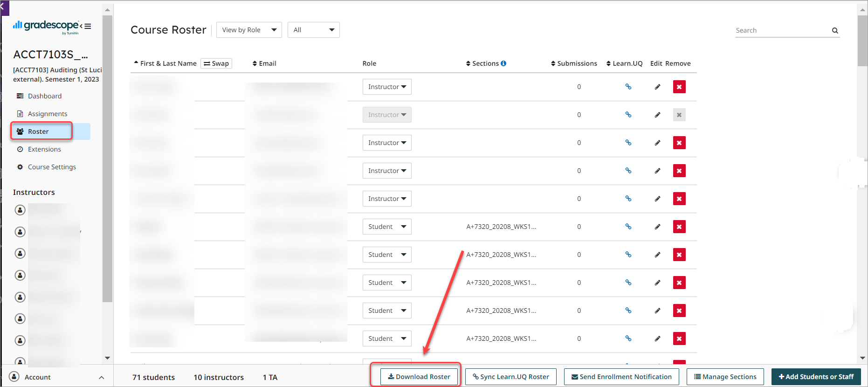The height and width of the screenshot is (387, 868).
Task: Click the search magnifier icon
Action: pos(835,31)
